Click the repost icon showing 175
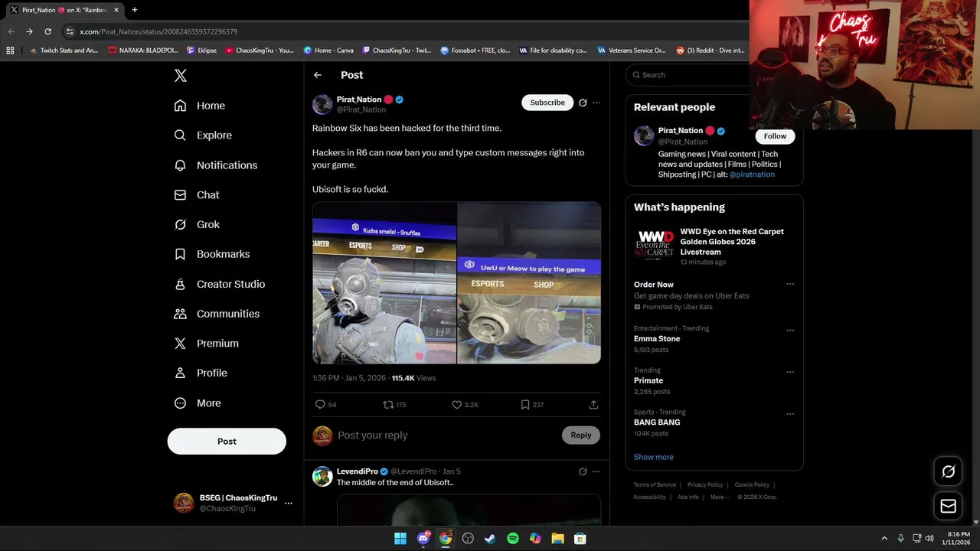The width and height of the screenshot is (980, 551). tap(388, 405)
